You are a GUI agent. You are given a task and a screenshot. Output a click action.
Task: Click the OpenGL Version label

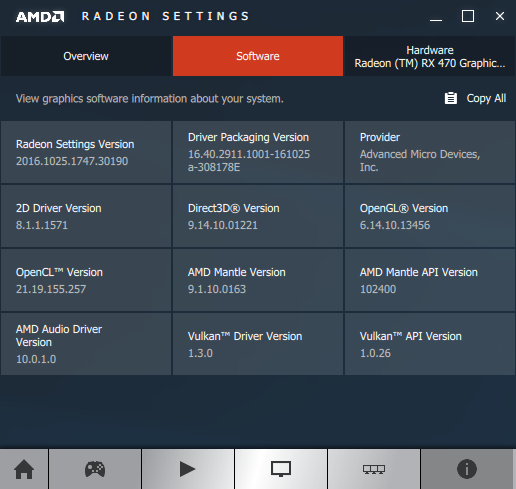(x=404, y=208)
